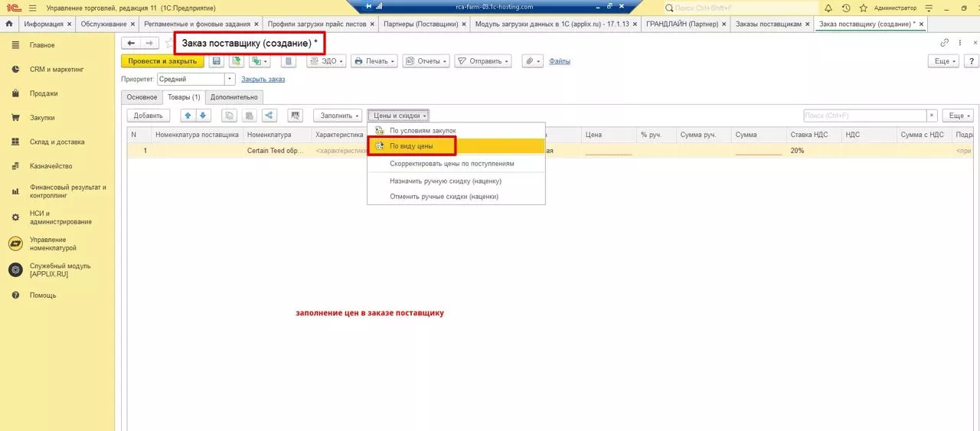980x431 pixels.
Task: Click the get link chain icon
Action: click(x=944, y=44)
